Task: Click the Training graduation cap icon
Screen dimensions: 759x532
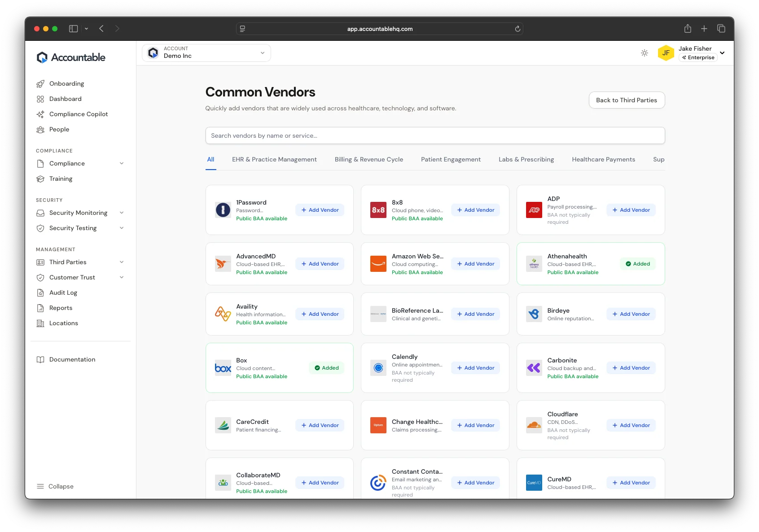Action: (40, 179)
